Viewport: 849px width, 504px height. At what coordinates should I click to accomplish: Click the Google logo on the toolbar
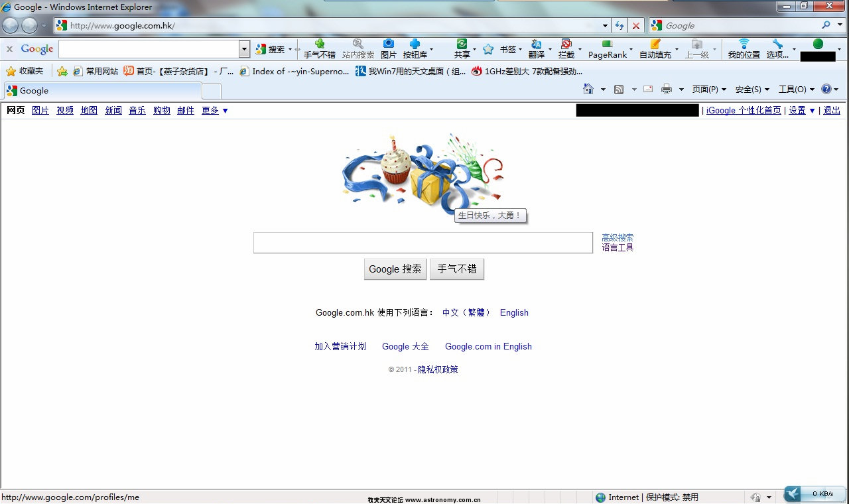37,49
